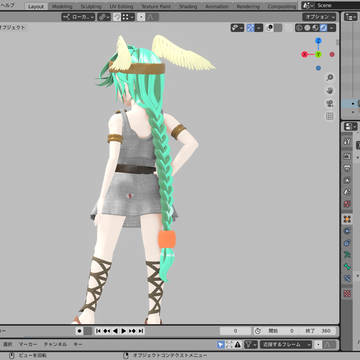Open the チャンネル menu in timeline

55,344
